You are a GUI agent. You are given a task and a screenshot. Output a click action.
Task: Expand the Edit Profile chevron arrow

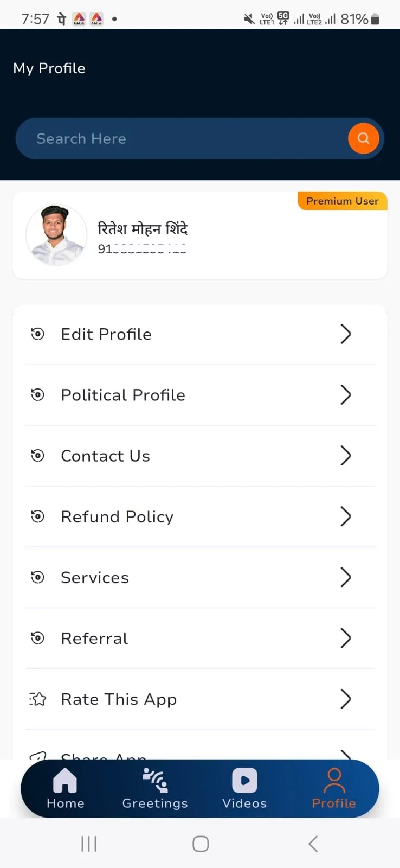click(x=345, y=334)
